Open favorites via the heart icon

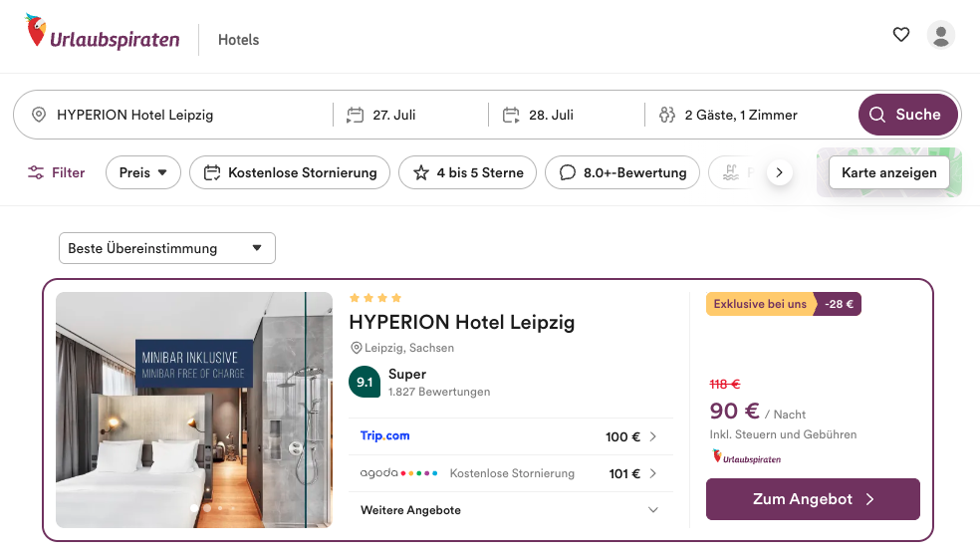coord(900,35)
